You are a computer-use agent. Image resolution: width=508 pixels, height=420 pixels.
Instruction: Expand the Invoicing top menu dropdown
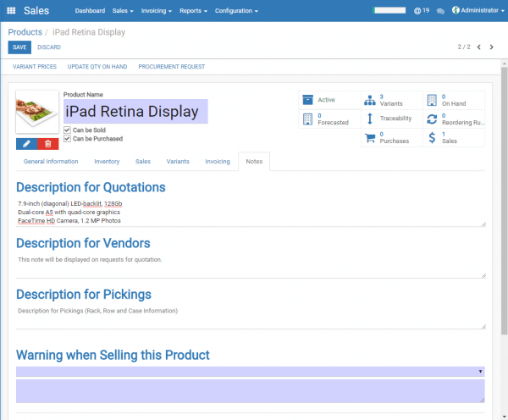[x=156, y=11]
